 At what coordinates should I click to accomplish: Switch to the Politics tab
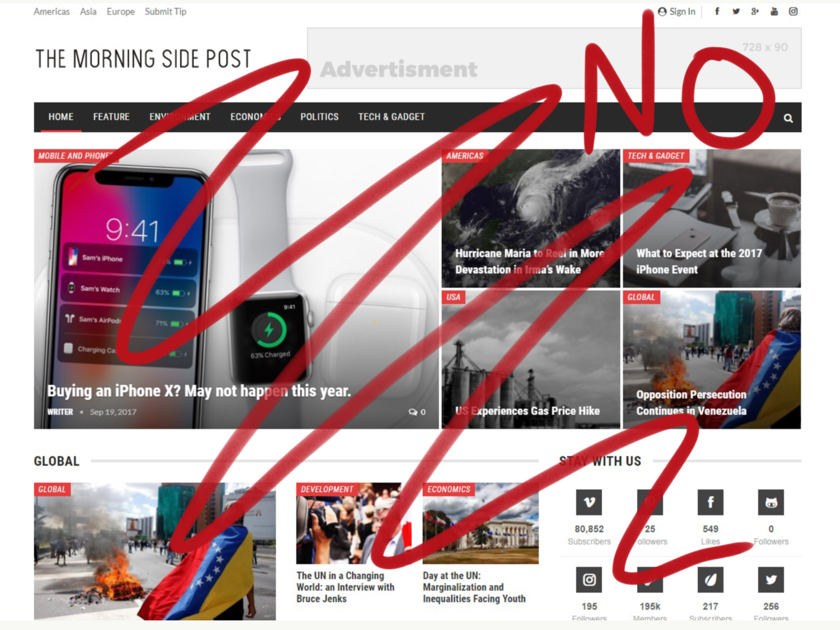tap(319, 117)
